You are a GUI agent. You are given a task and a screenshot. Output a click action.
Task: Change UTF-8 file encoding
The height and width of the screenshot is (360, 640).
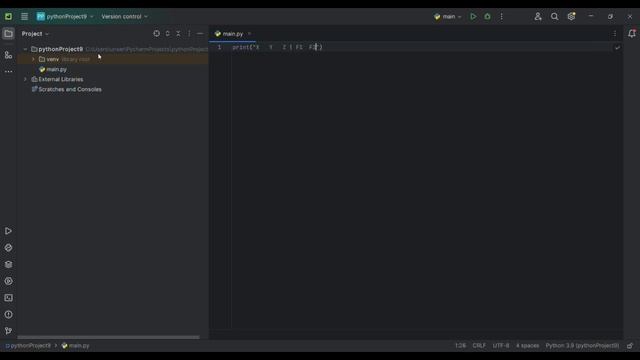tap(501, 346)
